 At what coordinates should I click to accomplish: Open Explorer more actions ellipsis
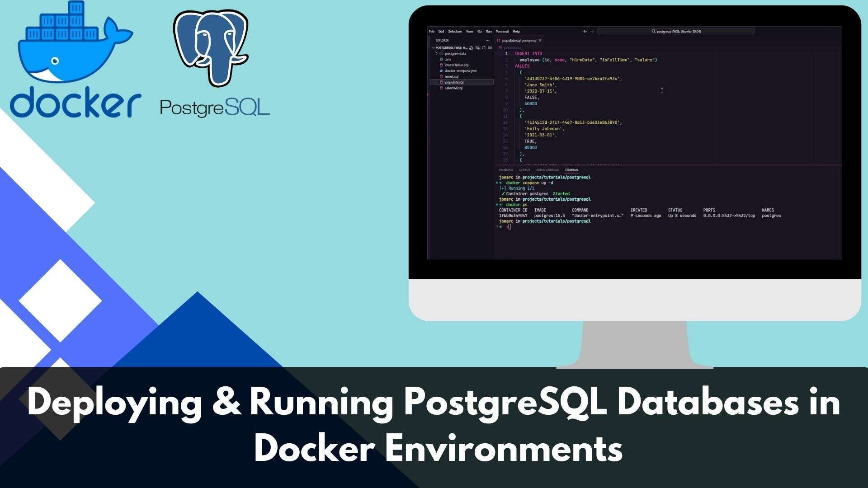pos(487,40)
